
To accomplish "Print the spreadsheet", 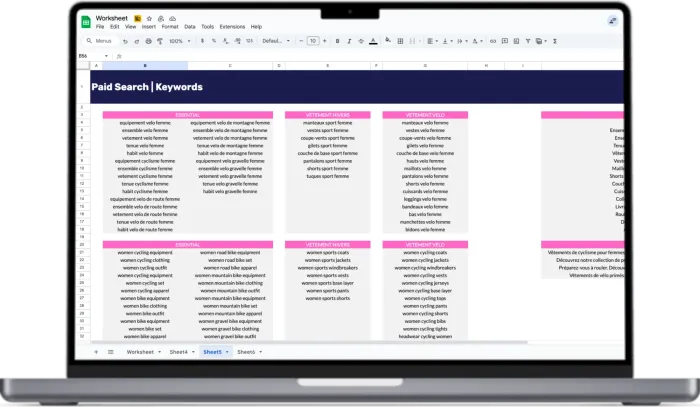I will tap(148, 41).
